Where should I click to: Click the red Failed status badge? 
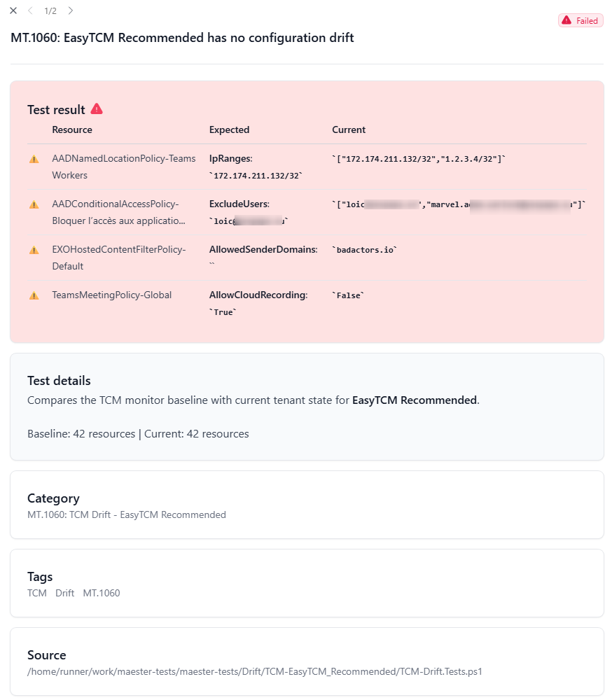[580, 20]
